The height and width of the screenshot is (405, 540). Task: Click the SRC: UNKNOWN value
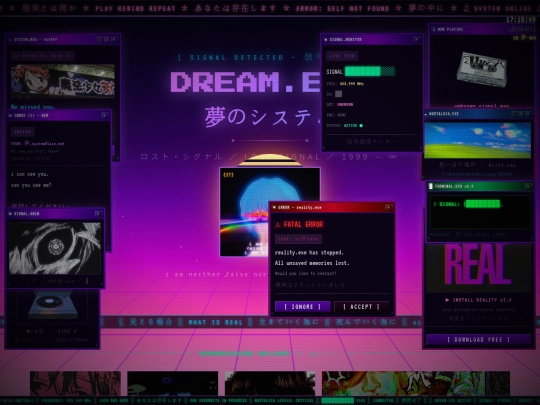coord(345,104)
